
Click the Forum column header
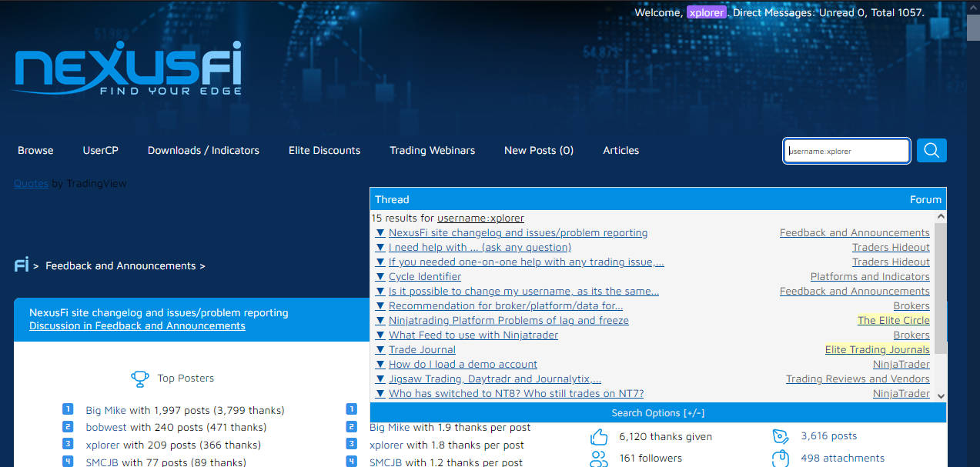pyautogui.click(x=925, y=200)
